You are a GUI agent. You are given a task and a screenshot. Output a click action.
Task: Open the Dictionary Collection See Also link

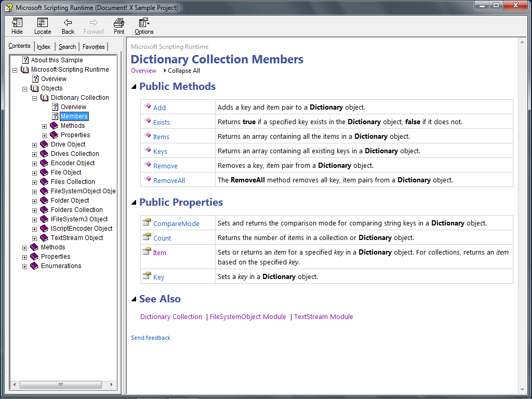coord(171,316)
